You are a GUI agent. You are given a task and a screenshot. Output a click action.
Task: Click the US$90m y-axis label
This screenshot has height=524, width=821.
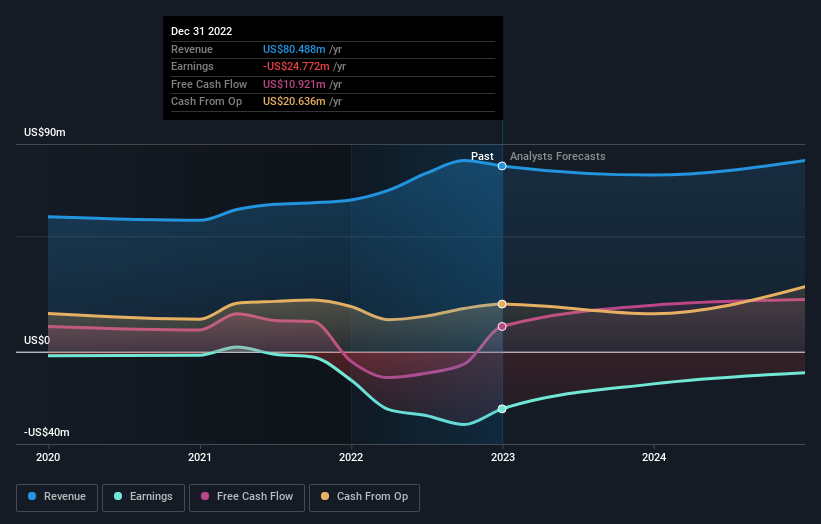(x=45, y=132)
